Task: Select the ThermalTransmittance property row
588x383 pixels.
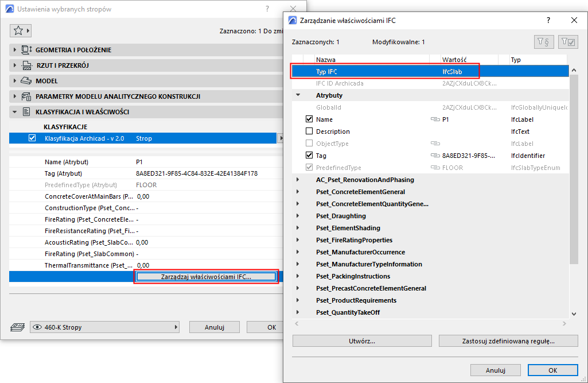Action: pos(146,265)
